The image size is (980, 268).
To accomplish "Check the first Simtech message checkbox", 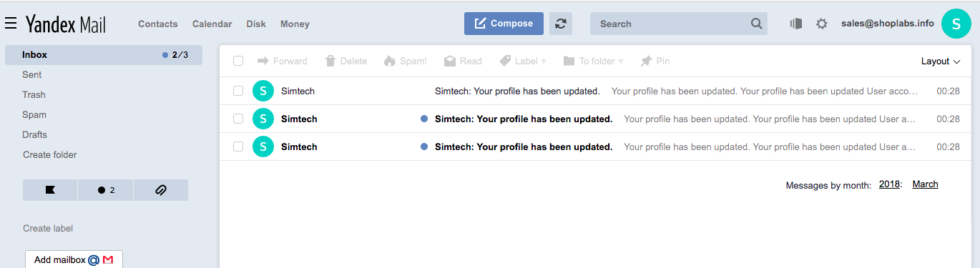I will point(238,91).
